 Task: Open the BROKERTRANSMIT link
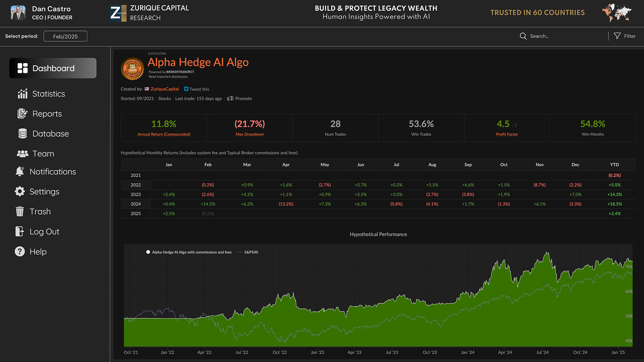(180, 72)
